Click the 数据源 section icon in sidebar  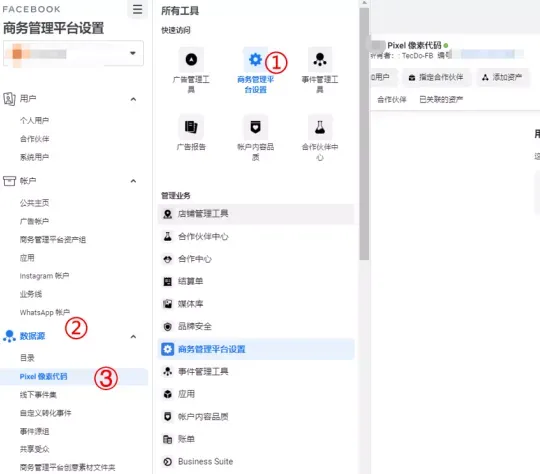pyautogui.click(x=9, y=336)
